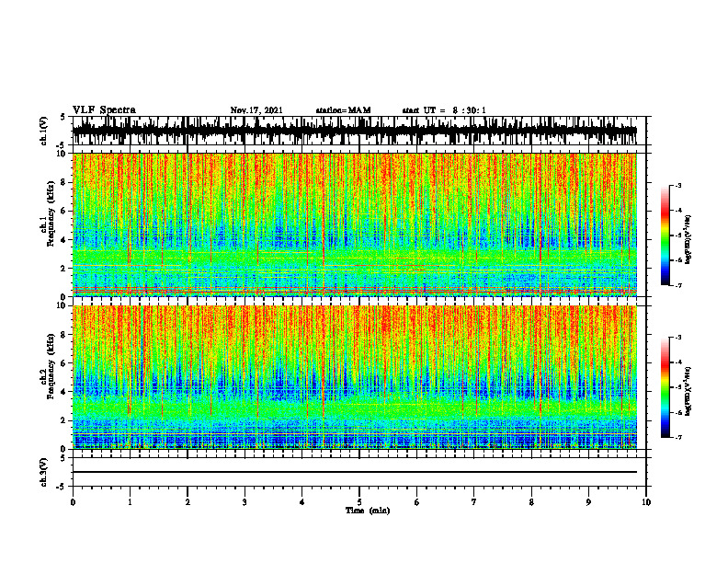Click the ch.2 spectrogram colorbar

[x=665, y=387]
